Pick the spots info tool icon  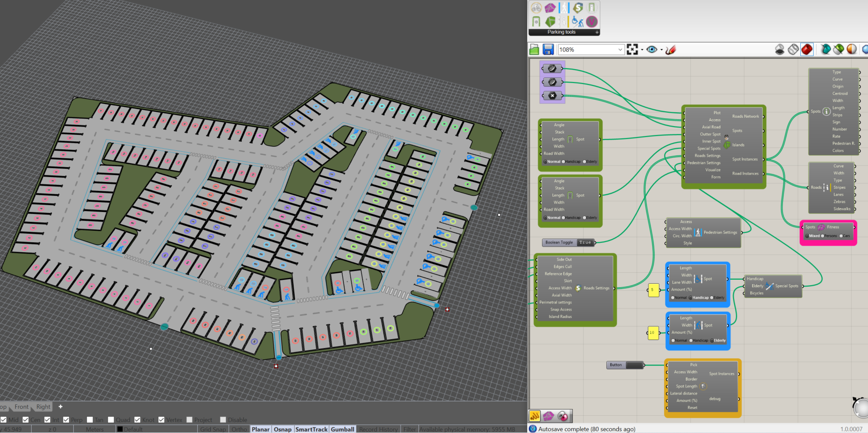tap(592, 8)
